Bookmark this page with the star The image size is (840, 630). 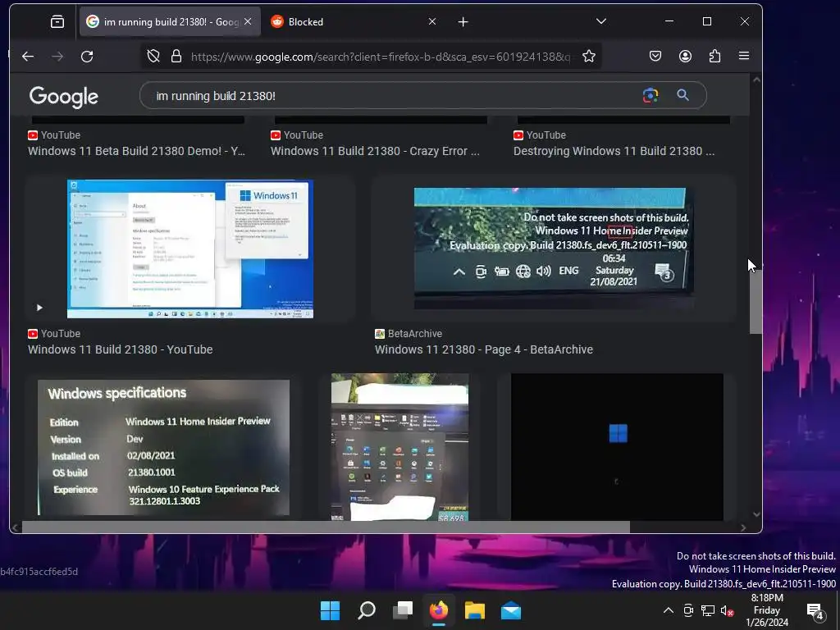[589, 57]
